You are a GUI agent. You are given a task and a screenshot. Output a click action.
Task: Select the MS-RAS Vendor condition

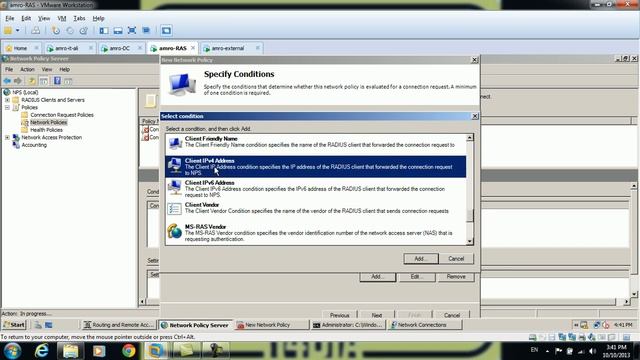(316, 233)
